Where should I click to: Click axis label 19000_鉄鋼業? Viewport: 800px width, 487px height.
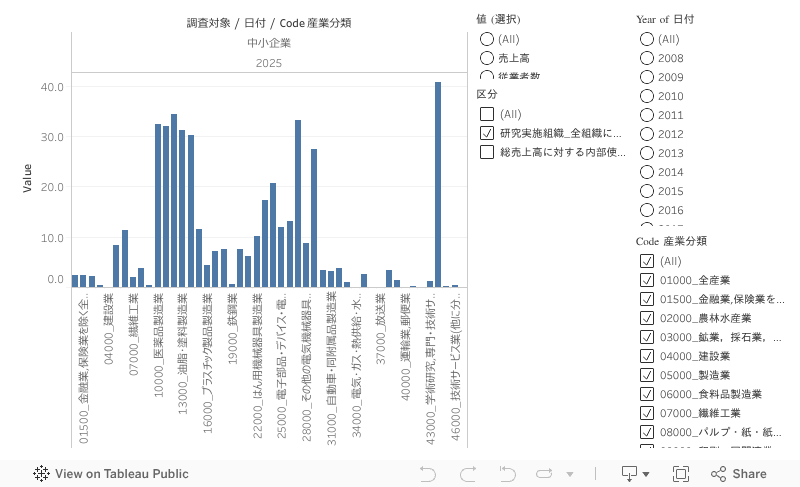click(x=232, y=329)
